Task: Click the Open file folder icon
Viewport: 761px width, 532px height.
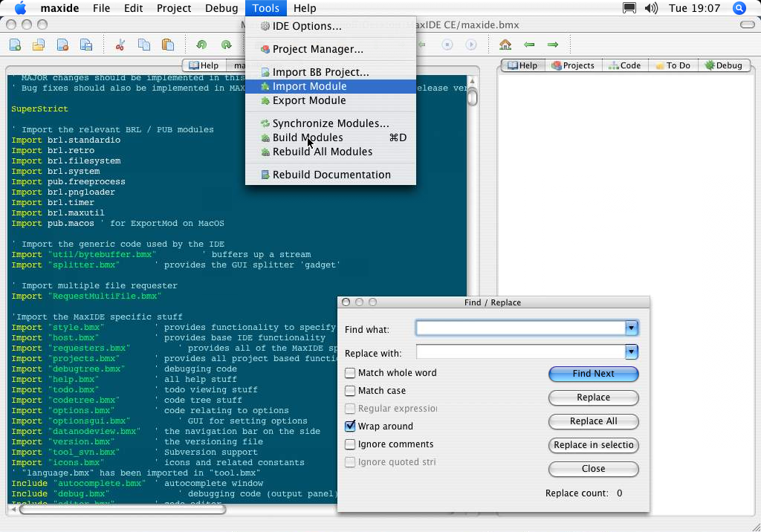Action: coord(39,45)
